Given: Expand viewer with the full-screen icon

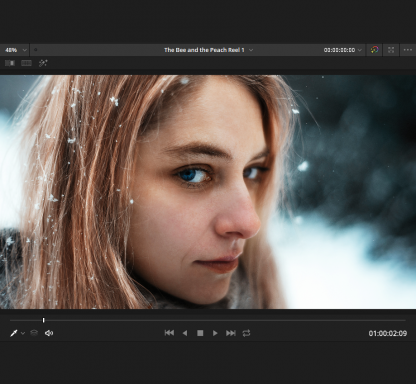Looking at the screenshot, I should coord(391,50).
